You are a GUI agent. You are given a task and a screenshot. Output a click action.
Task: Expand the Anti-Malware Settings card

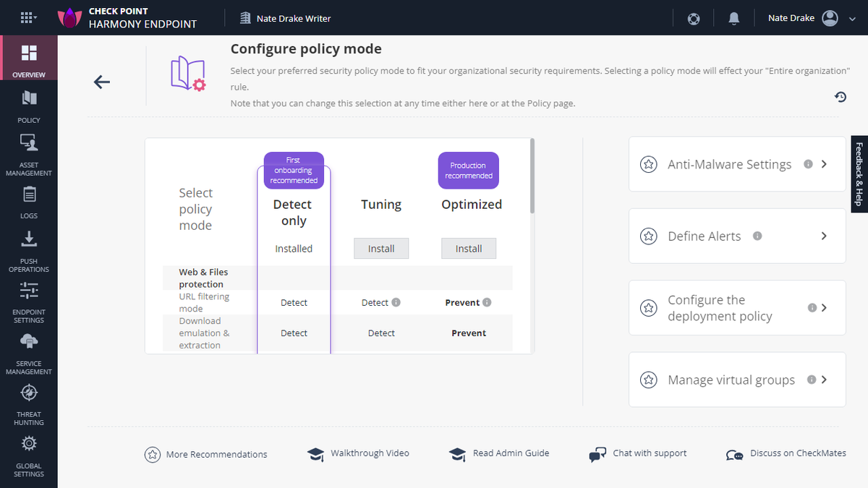[823, 164]
